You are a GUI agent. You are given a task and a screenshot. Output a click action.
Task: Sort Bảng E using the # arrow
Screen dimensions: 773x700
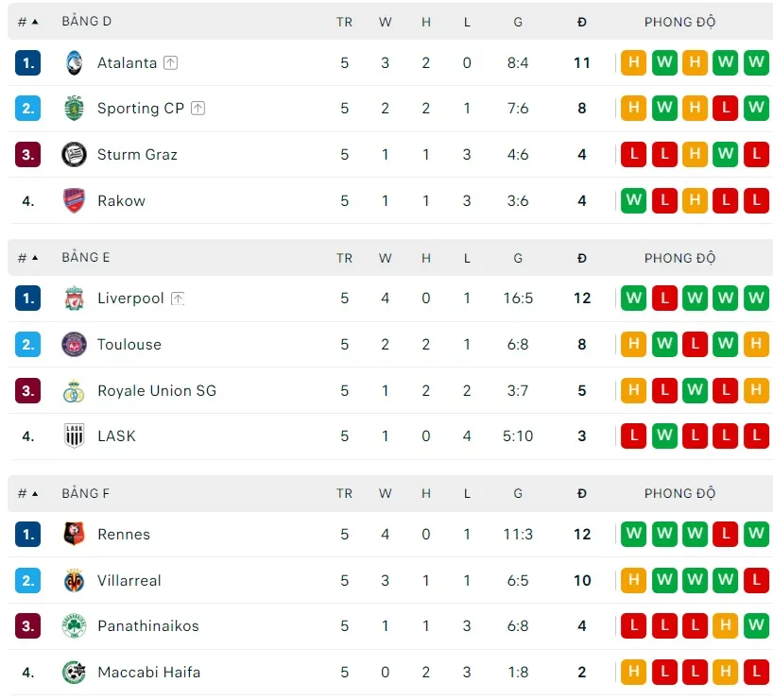tap(35, 258)
